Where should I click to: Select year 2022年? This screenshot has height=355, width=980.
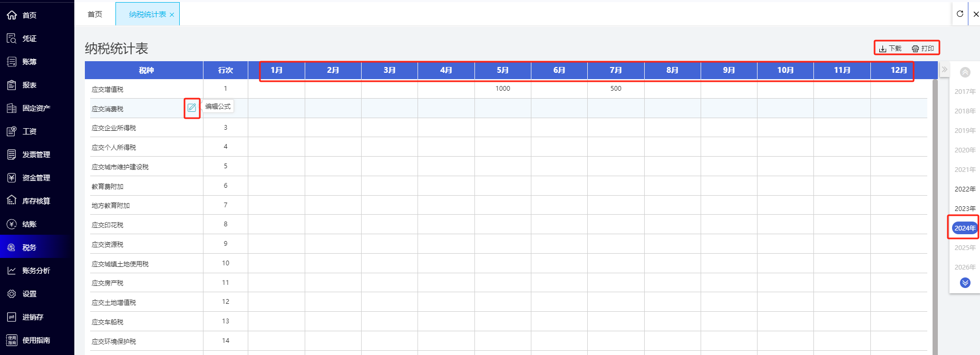tap(965, 189)
